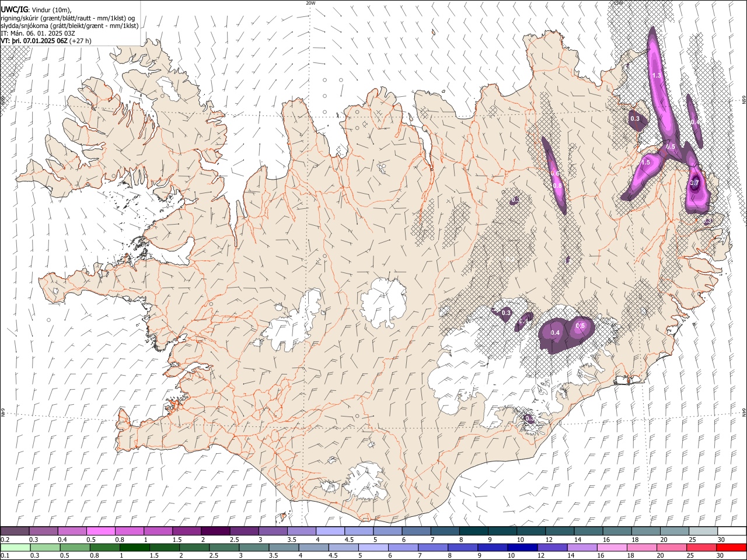Pick the light lavender 4 swatch in top legend row
The image size is (747, 560).
click(x=330, y=531)
